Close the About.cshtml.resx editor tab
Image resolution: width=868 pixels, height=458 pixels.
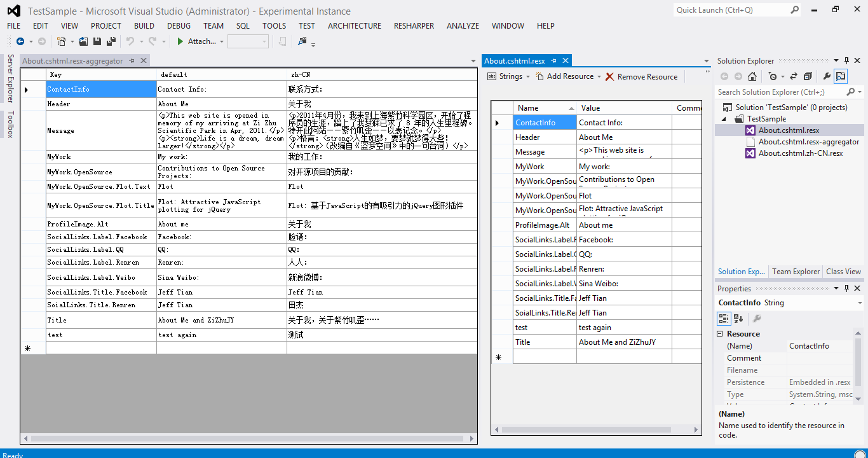tap(565, 61)
